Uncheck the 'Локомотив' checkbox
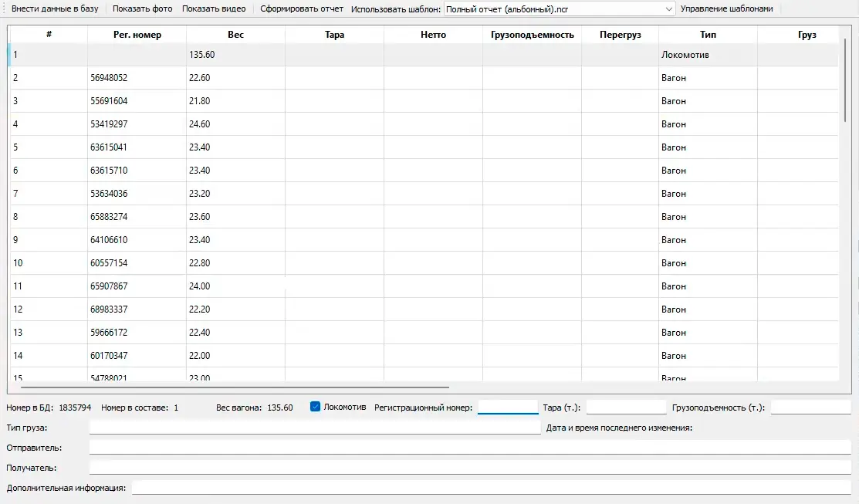 315,407
